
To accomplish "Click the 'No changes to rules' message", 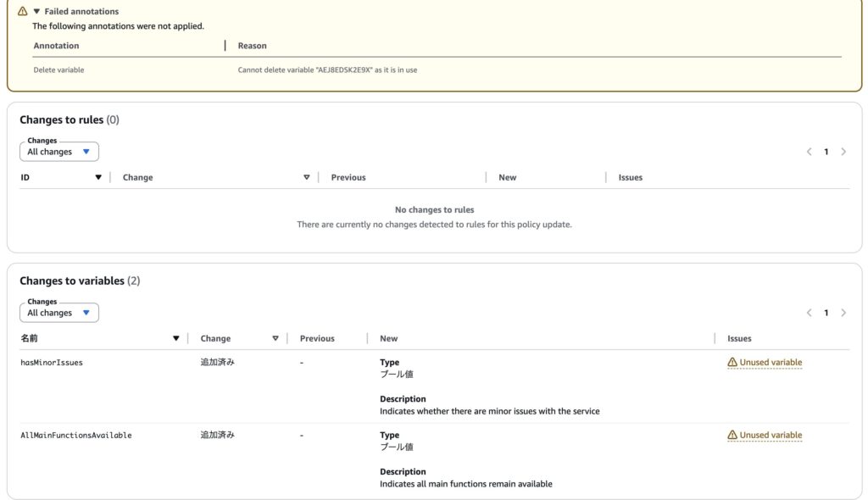I will (x=434, y=210).
